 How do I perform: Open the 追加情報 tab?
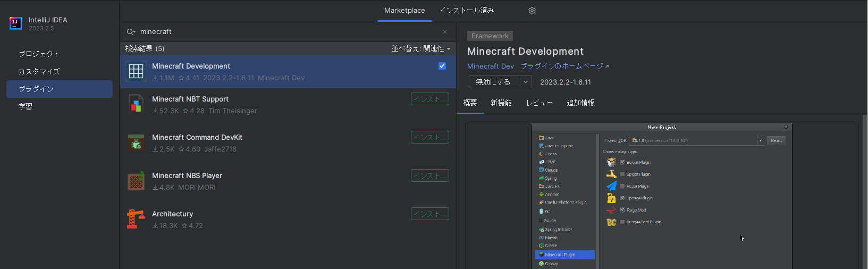[x=581, y=103]
